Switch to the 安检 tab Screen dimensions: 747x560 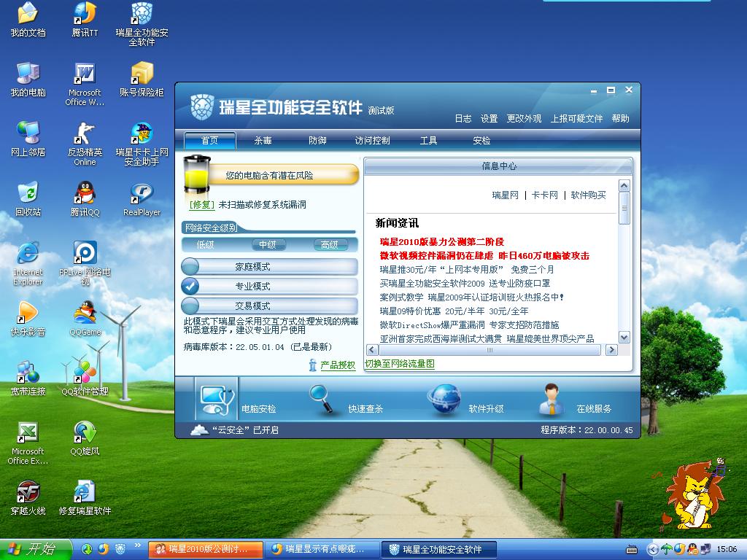click(481, 141)
